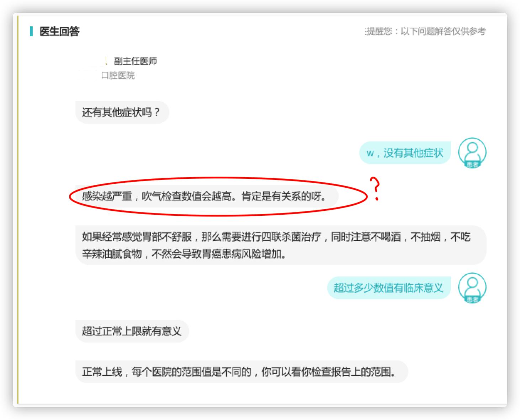
Task: Open the hospital link 口腔医院
Action: pos(118,75)
